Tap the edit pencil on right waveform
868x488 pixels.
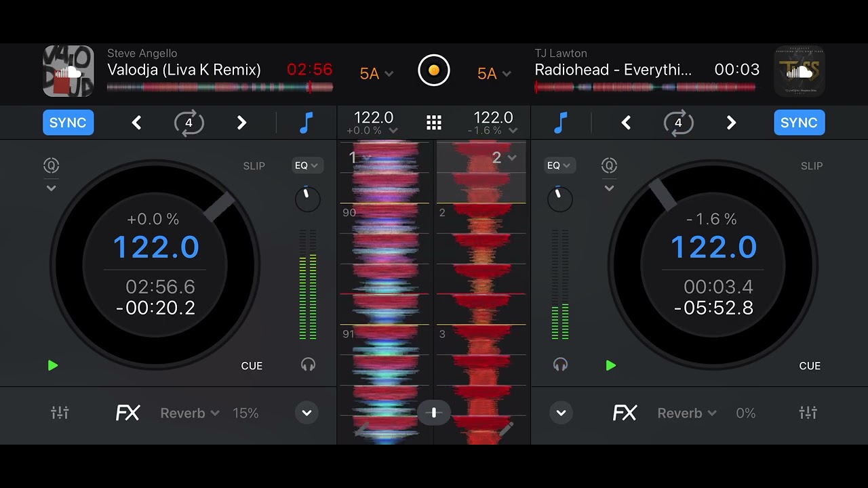(506, 429)
